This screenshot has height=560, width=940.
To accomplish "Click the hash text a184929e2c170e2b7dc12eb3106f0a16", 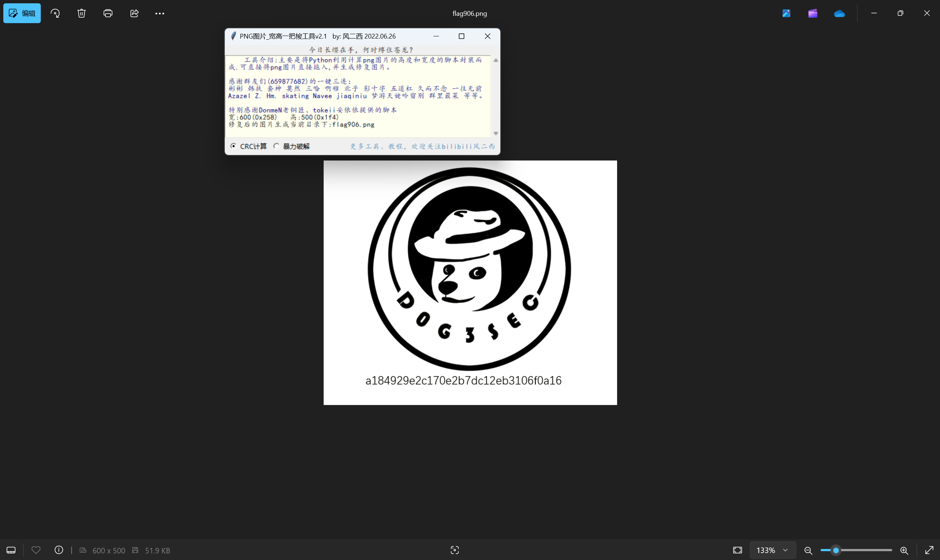I will point(464,380).
